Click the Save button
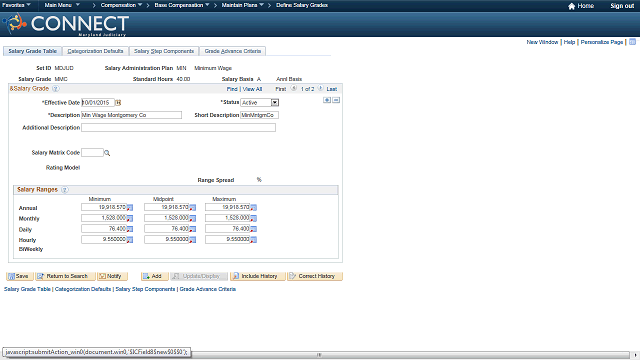This screenshot has height=360, width=640. (19, 276)
